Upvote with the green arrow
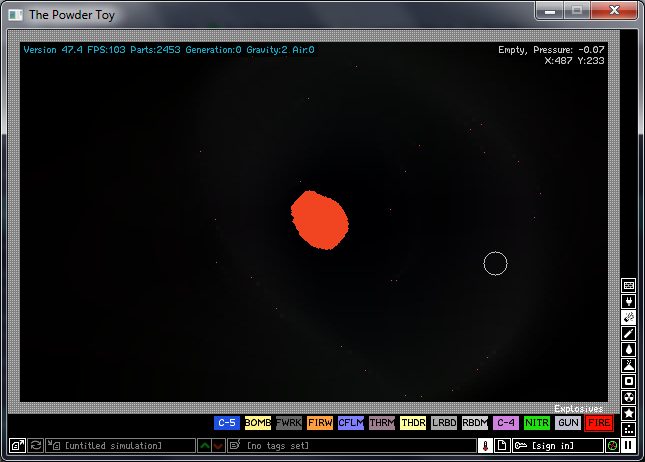Viewport: 645px width, 462px height. 204,446
